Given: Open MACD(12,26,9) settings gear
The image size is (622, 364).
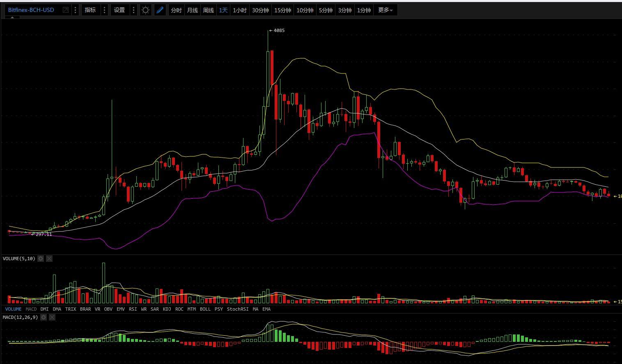Looking at the screenshot, I should tap(44, 317).
